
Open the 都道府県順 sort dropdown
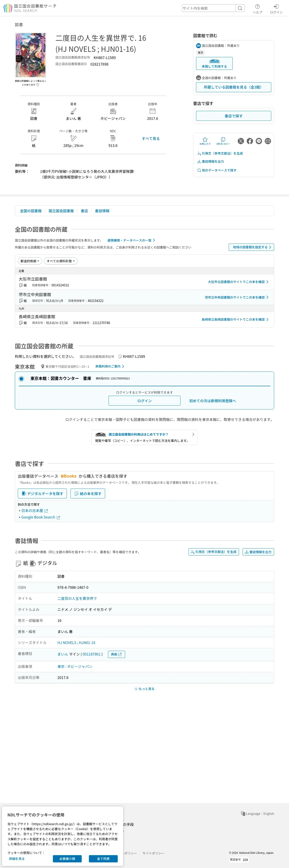pyautogui.click(x=30, y=261)
